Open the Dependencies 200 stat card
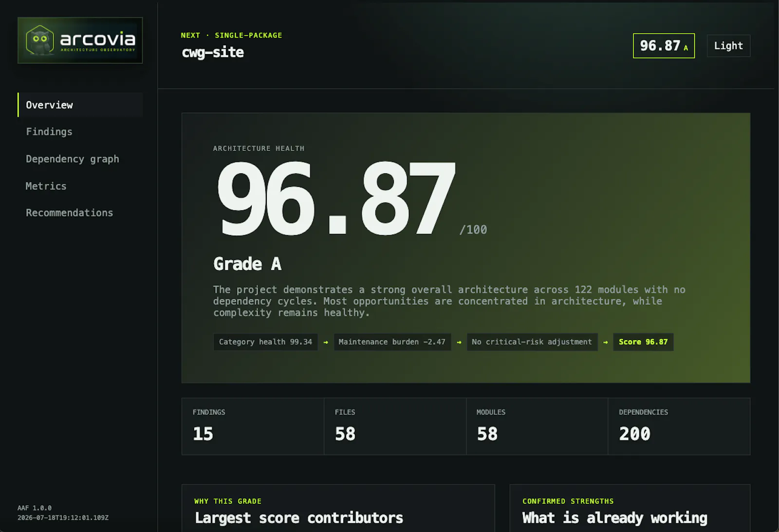 point(679,426)
